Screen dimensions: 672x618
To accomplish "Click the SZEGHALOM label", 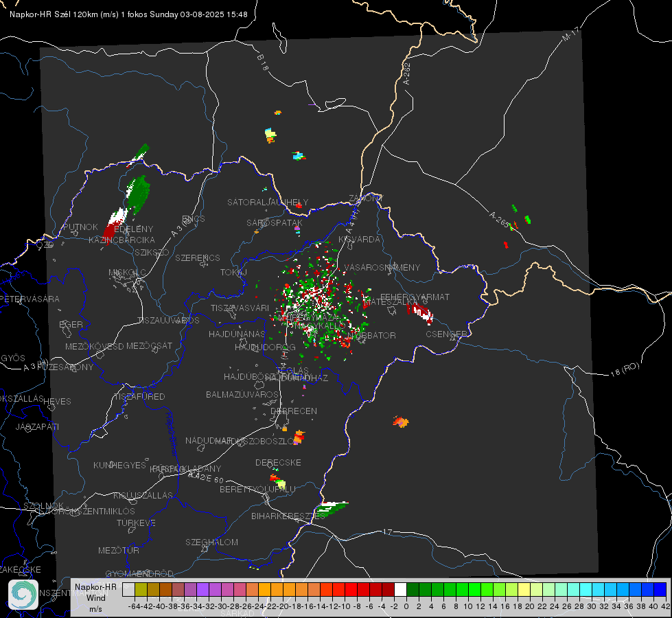I will [x=211, y=542].
